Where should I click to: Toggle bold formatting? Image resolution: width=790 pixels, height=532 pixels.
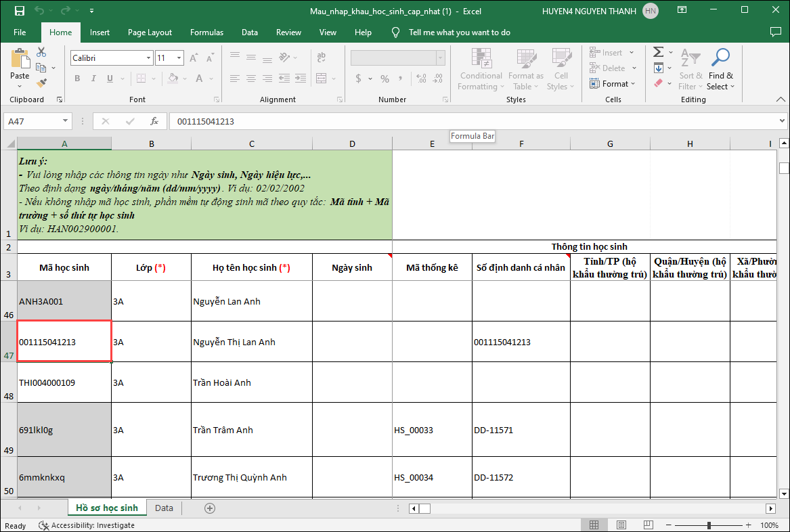(77, 79)
